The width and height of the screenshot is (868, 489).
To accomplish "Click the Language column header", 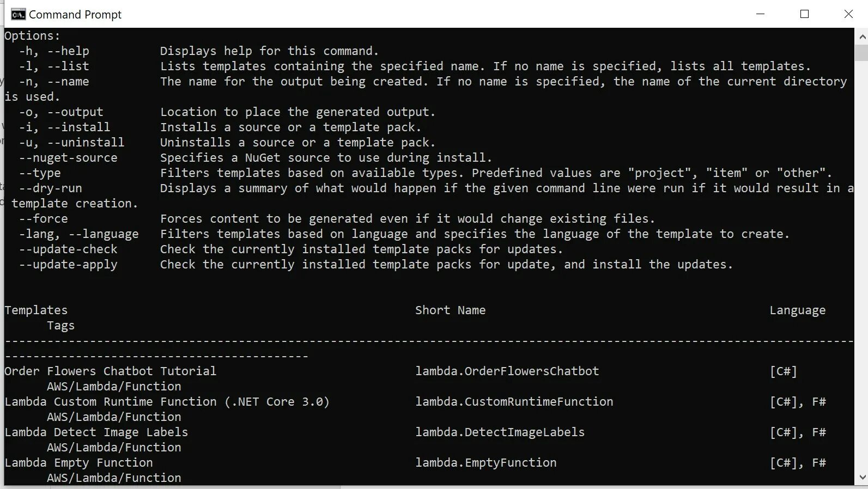I will [798, 310].
